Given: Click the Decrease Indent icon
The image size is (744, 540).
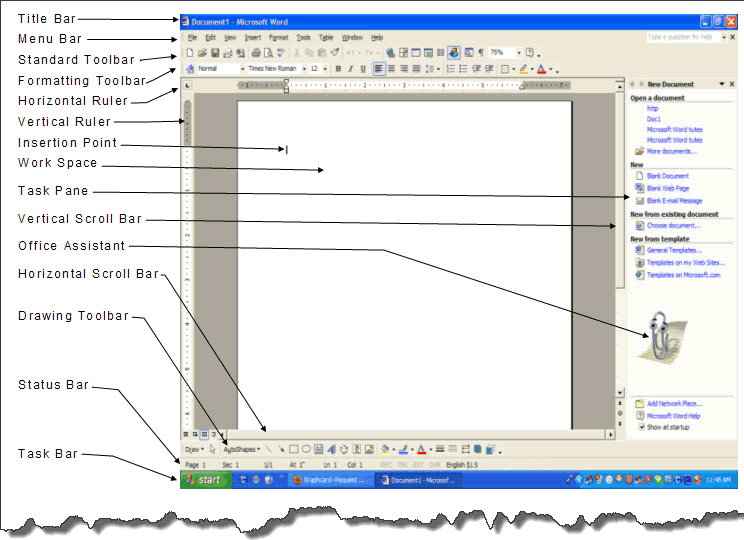Looking at the screenshot, I should coord(476,69).
